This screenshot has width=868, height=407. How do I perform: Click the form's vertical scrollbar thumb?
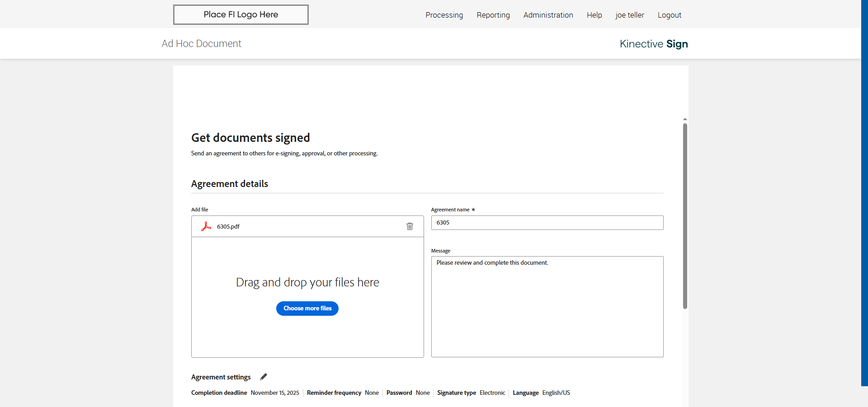point(685,216)
